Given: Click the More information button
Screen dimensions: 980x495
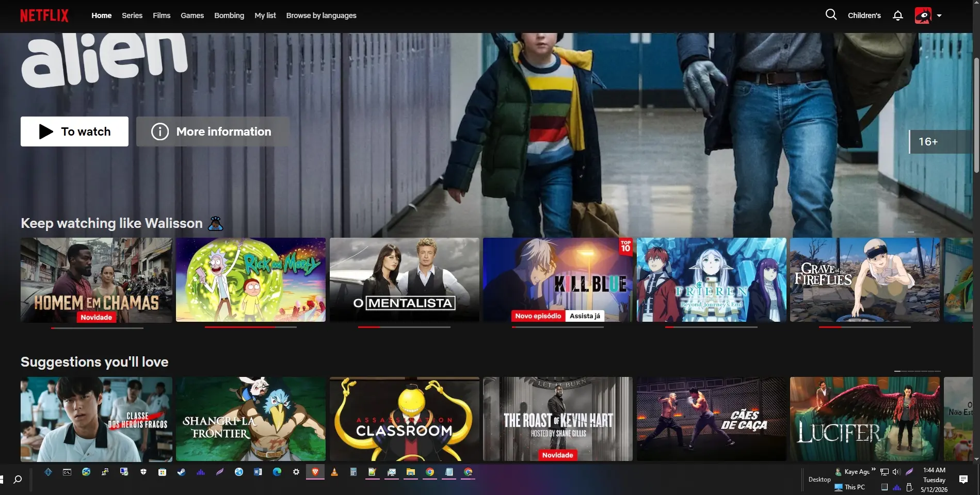Looking at the screenshot, I should [212, 131].
